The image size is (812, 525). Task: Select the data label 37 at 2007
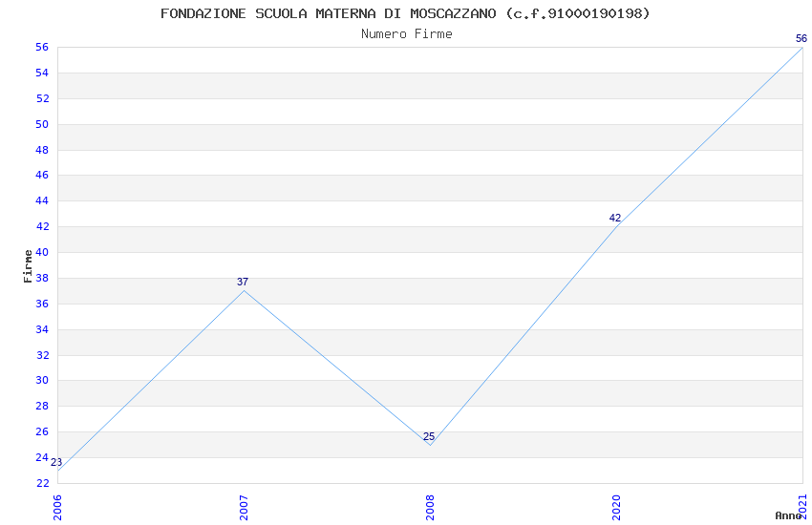point(243,282)
